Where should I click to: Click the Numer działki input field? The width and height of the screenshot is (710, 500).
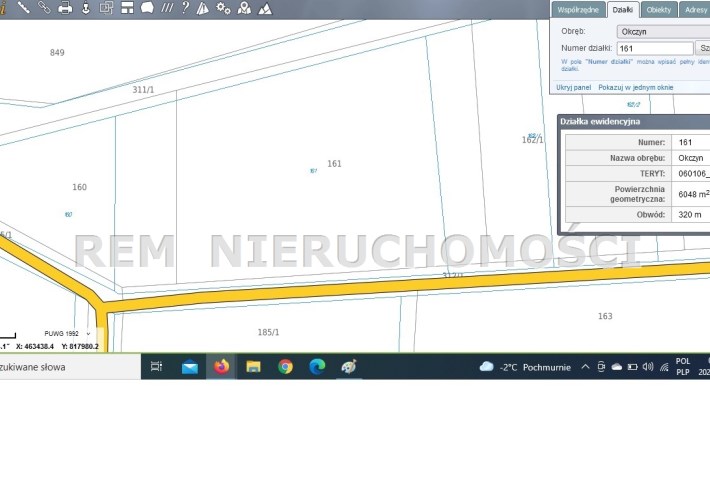click(654, 48)
